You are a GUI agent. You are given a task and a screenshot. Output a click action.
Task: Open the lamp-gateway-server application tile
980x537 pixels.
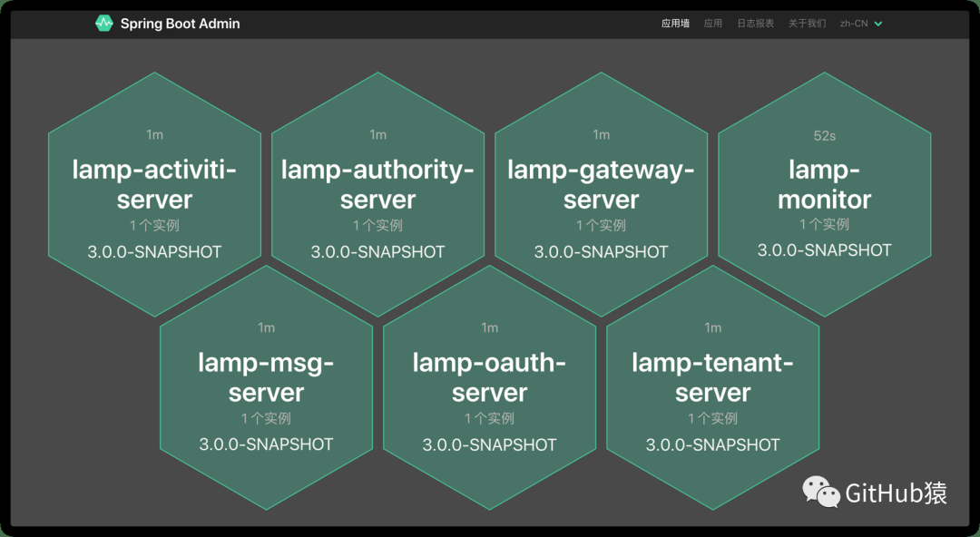tap(602, 194)
